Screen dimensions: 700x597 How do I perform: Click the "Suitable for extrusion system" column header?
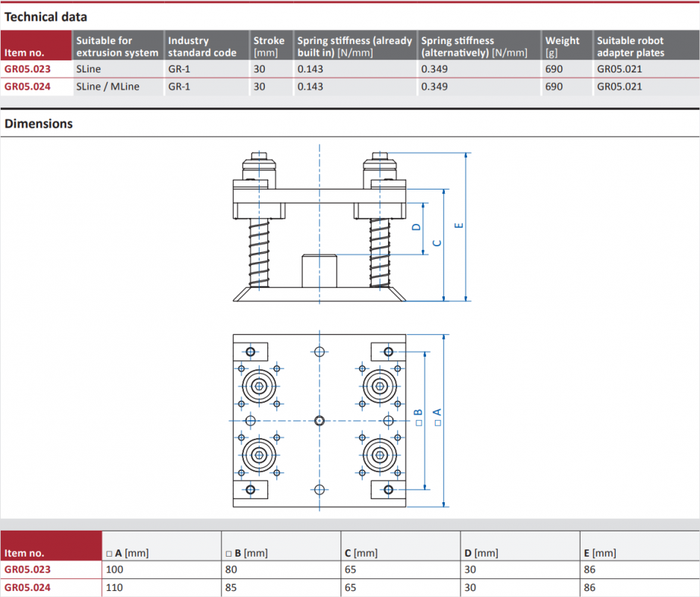(117, 46)
